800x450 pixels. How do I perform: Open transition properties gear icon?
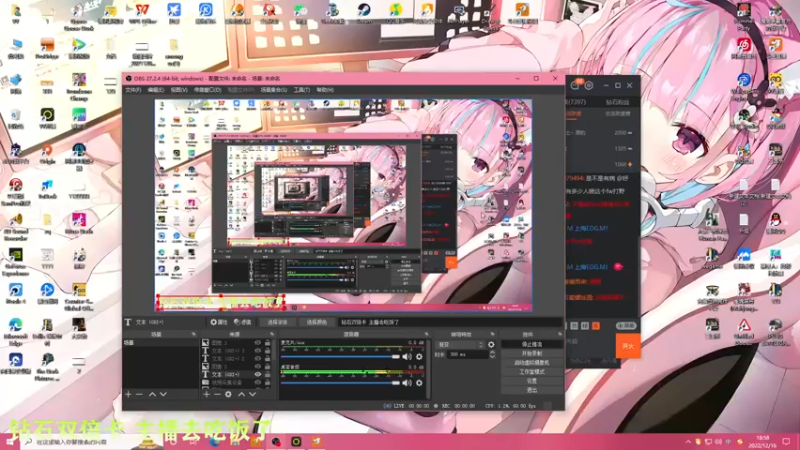pos(491,345)
